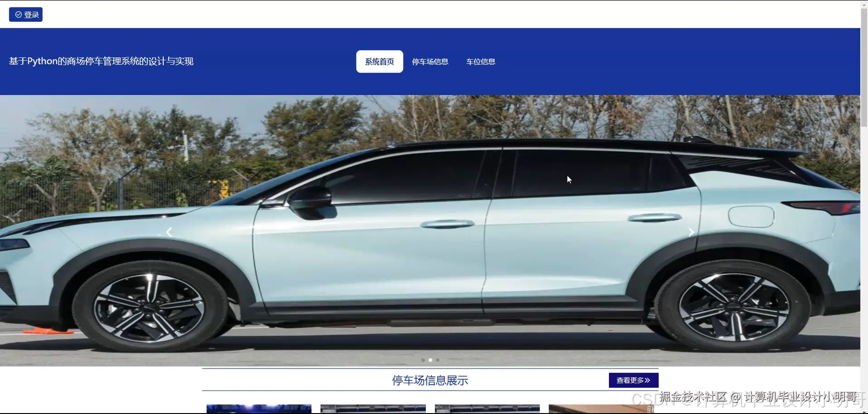
Task: Click the page vertical scrollbar thumb
Action: 864,67
